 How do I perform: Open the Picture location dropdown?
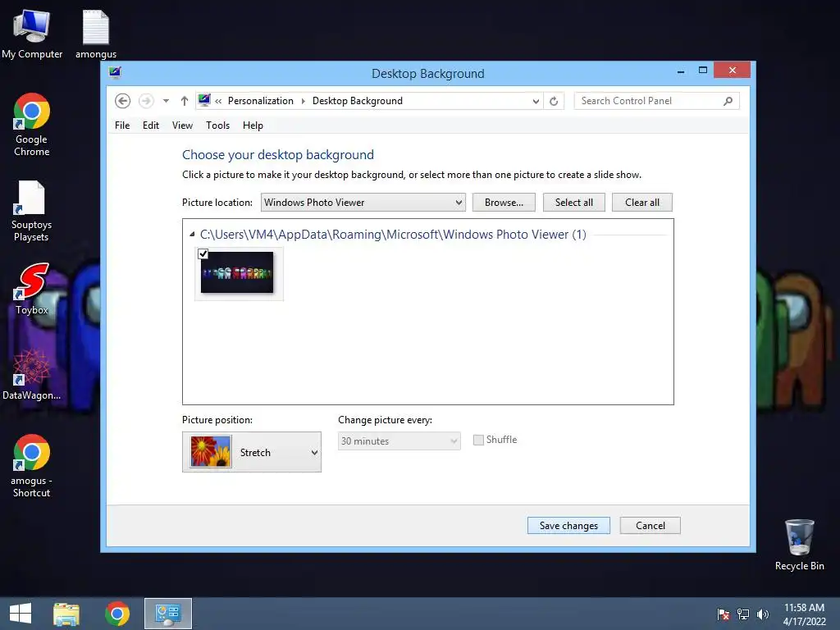pos(363,203)
